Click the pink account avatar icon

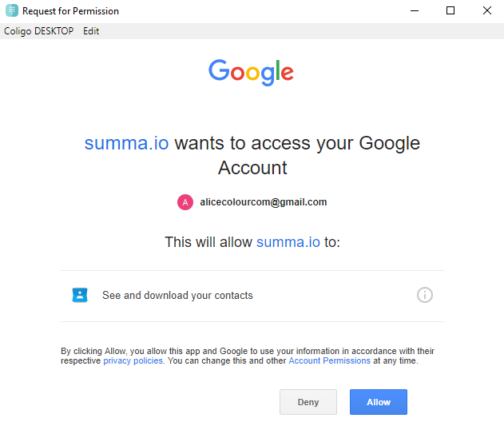pos(185,202)
